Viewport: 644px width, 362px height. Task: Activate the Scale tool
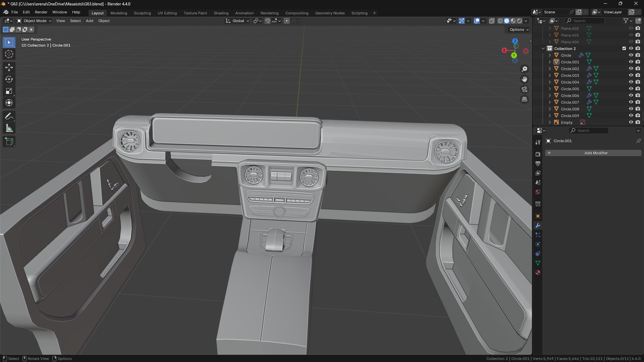(9, 91)
